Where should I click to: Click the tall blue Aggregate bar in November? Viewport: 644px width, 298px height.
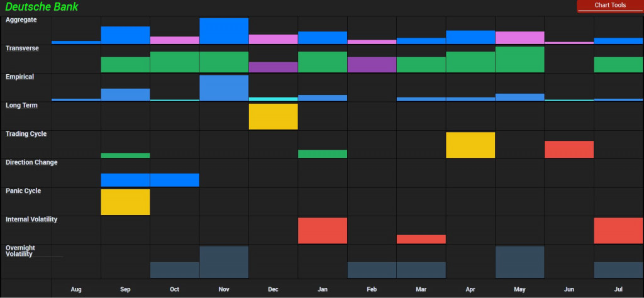tap(224, 31)
